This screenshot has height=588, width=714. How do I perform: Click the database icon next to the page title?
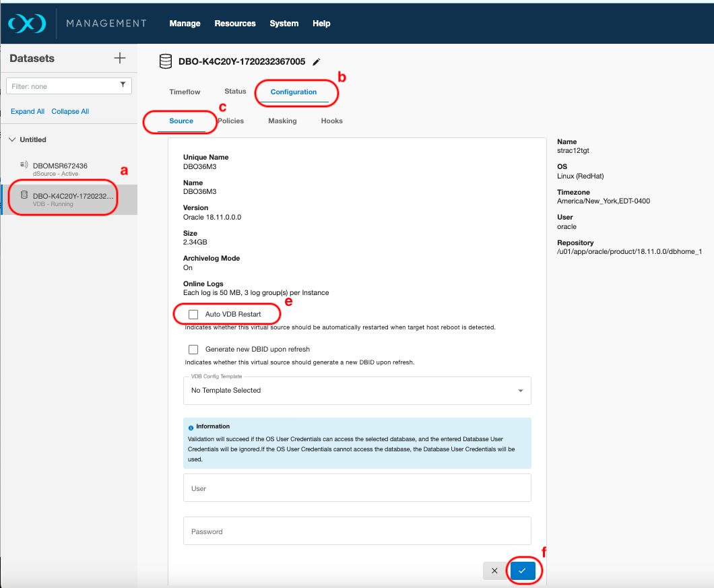tap(166, 61)
